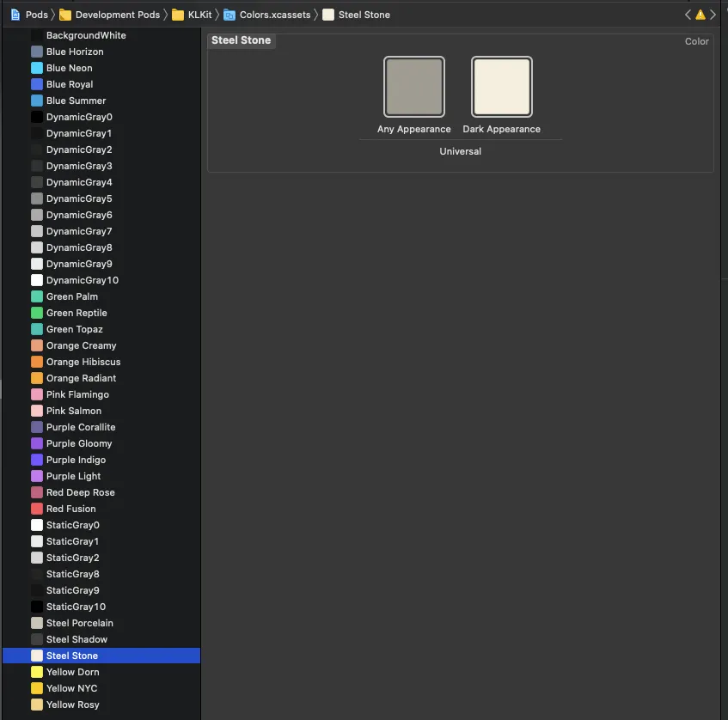Select the Red Deep Rose color asset
Screen dimensions: 728x720
pos(101,492)
